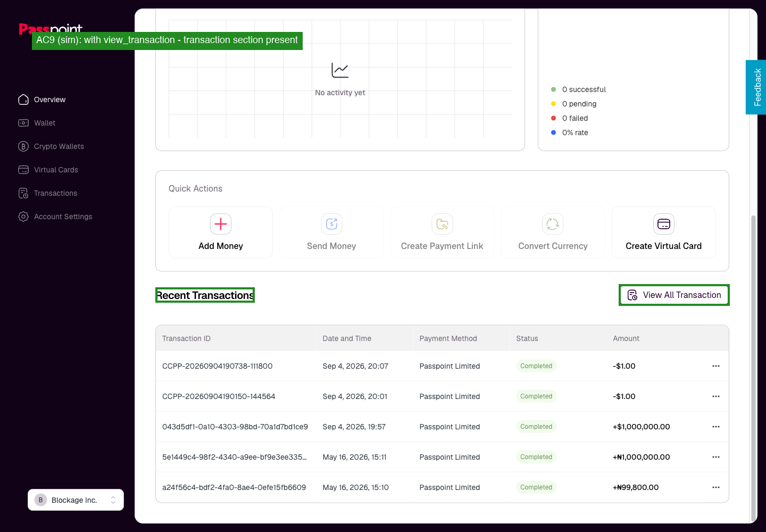766x532 pixels.
Task: Click the Payment Method column header
Action: pyautogui.click(x=448, y=338)
